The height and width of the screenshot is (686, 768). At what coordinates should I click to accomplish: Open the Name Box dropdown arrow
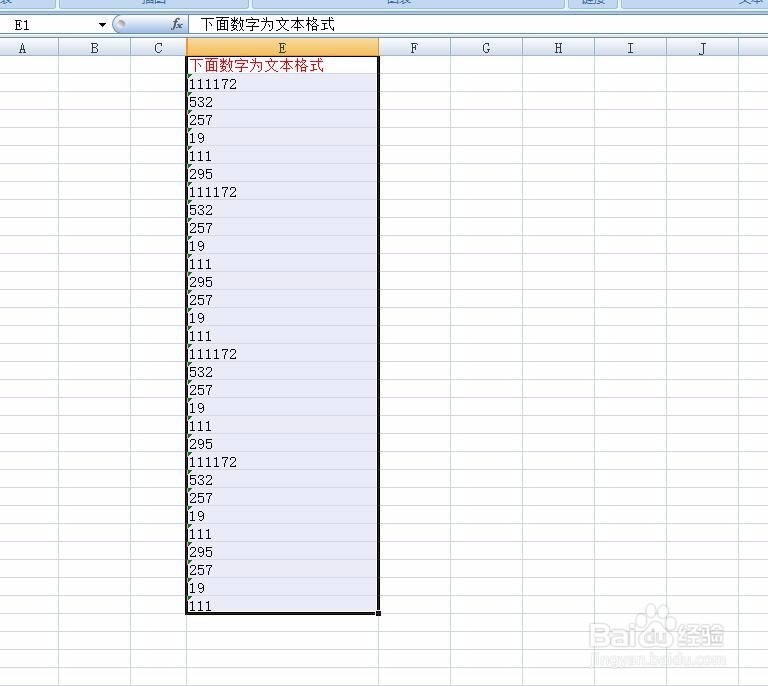point(102,24)
